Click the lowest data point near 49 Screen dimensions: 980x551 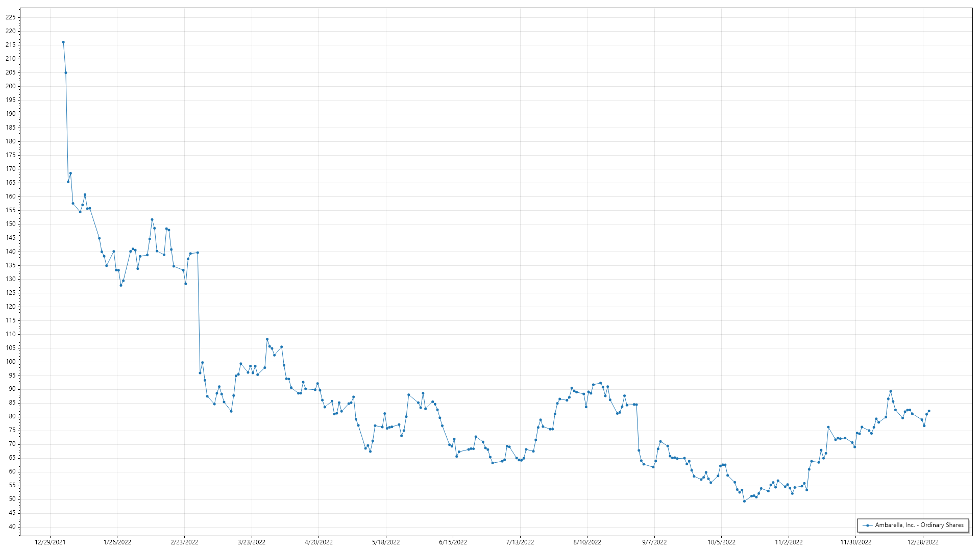point(744,502)
